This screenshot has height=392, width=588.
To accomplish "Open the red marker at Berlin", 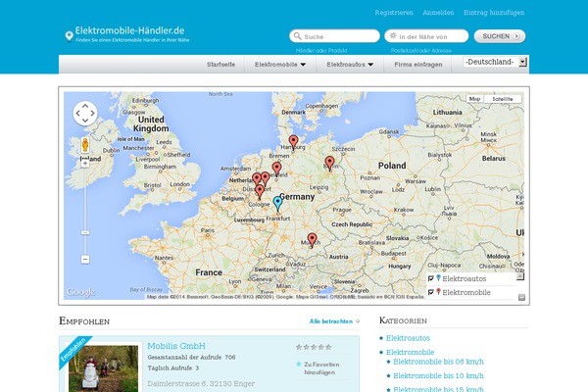I will (x=329, y=164).
